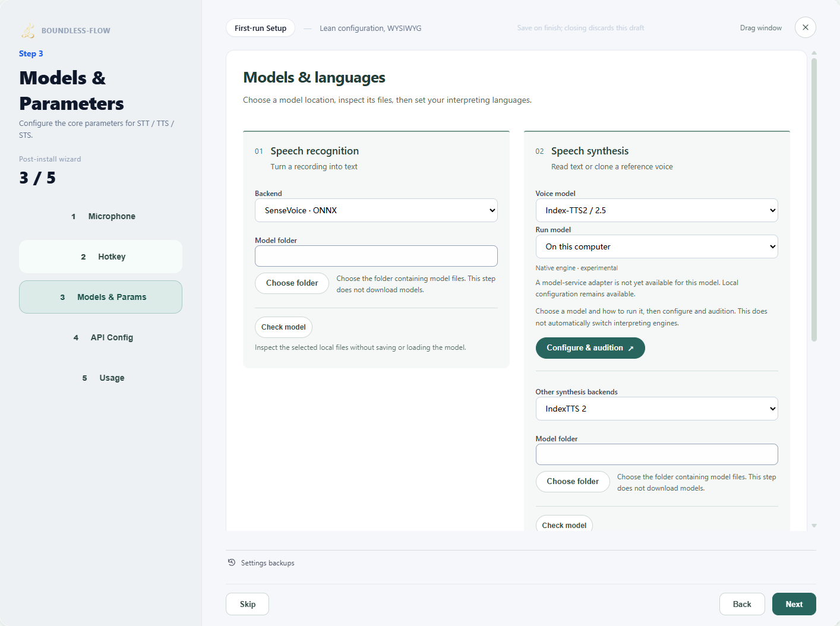Click the Back button
Screen dimensions: 840x626
[742, 604]
